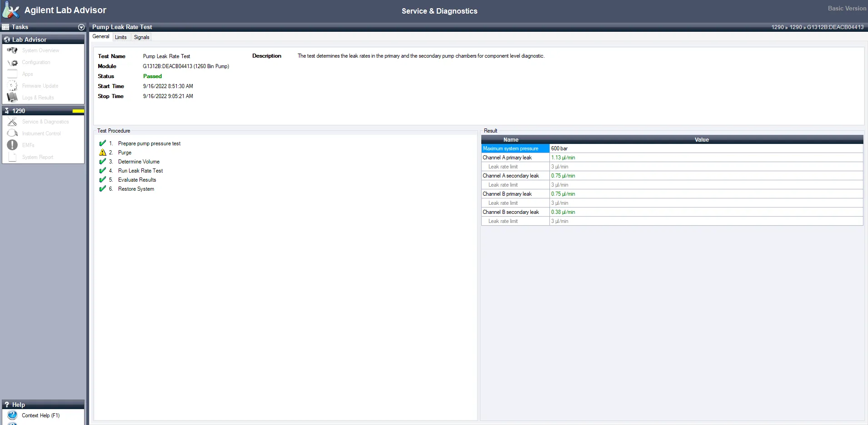
Task: Click the Context Help icon
Action: 12,415
